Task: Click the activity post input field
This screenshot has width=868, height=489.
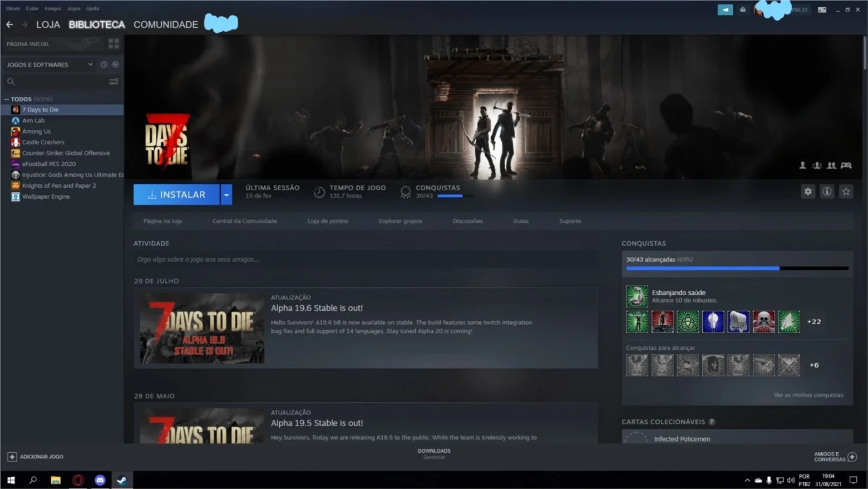Action: pyautogui.click(x=366, y=259)
